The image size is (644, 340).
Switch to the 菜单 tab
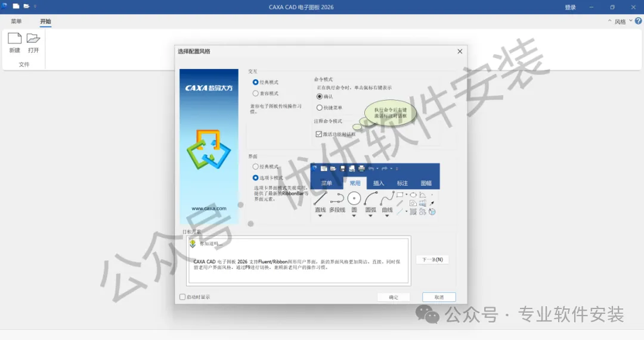tap(17, 21)
